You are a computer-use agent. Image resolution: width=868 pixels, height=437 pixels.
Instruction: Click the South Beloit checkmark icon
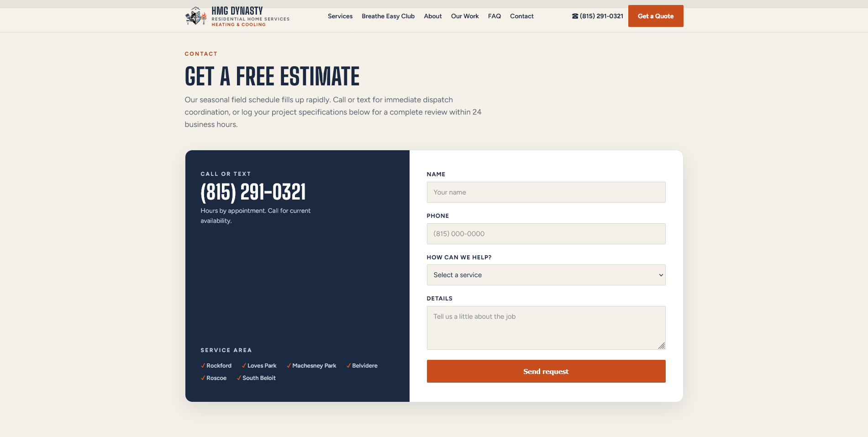tap(239, 378)
